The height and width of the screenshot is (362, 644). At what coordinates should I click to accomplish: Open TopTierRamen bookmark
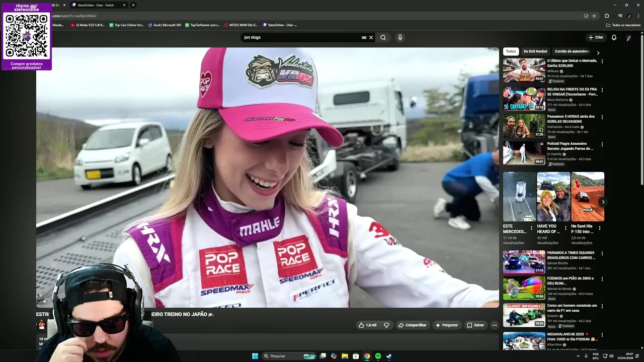(202, 25)
